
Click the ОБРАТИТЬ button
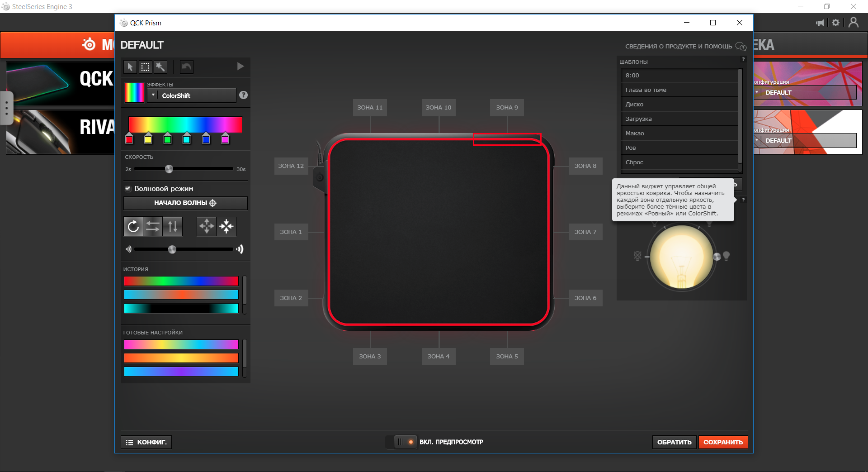click(674, 442)
